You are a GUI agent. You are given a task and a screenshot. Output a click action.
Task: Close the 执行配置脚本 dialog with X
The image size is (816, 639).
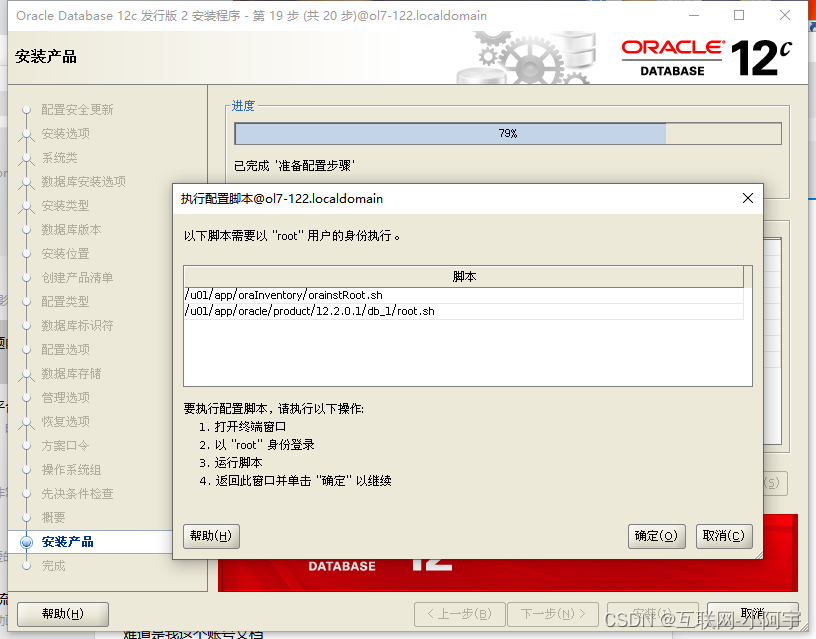click(x=748, y=198)
